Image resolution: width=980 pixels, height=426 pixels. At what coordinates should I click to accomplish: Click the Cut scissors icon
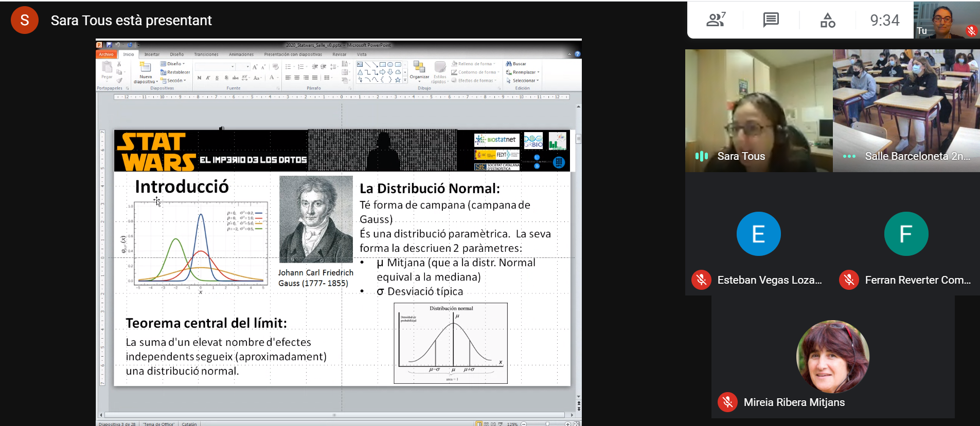pyautogui.click(x=119, y=64)
